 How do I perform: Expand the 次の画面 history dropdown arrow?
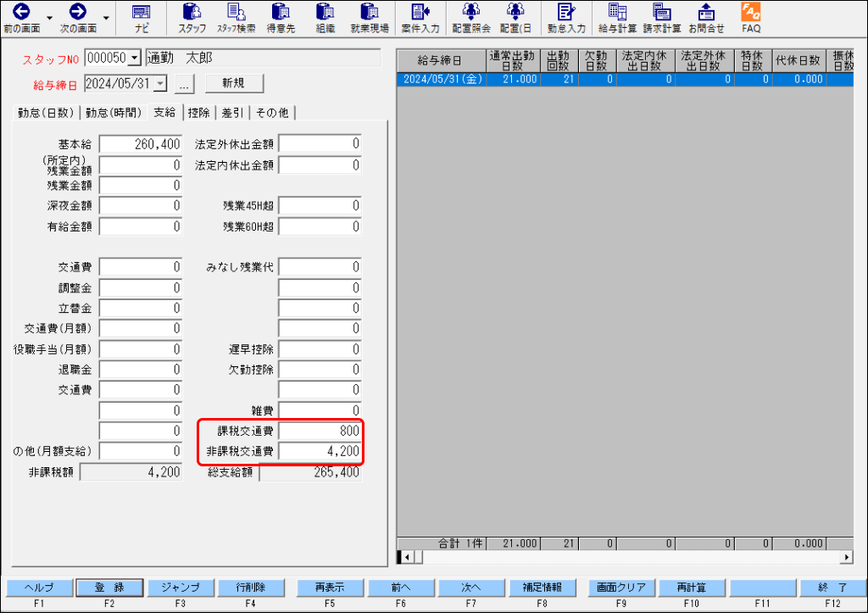[x=106, y=19]
